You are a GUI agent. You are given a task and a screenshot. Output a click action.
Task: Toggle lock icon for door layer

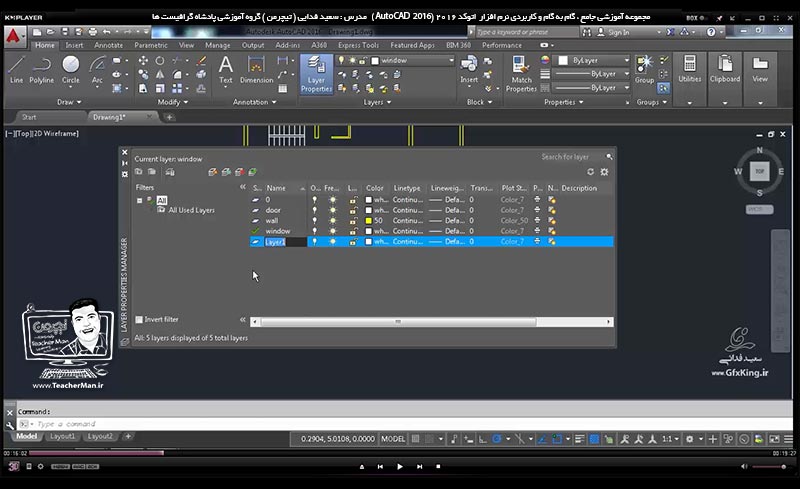(x=353, y=210)
